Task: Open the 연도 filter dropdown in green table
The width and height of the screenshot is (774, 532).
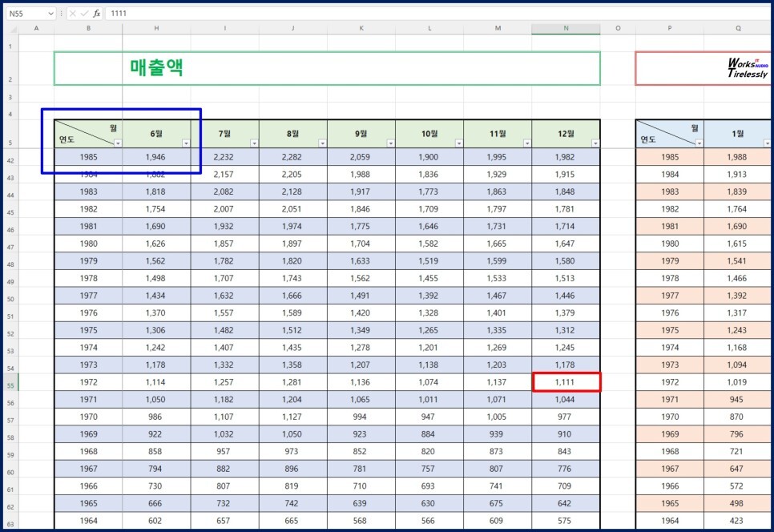Action: 118,143
